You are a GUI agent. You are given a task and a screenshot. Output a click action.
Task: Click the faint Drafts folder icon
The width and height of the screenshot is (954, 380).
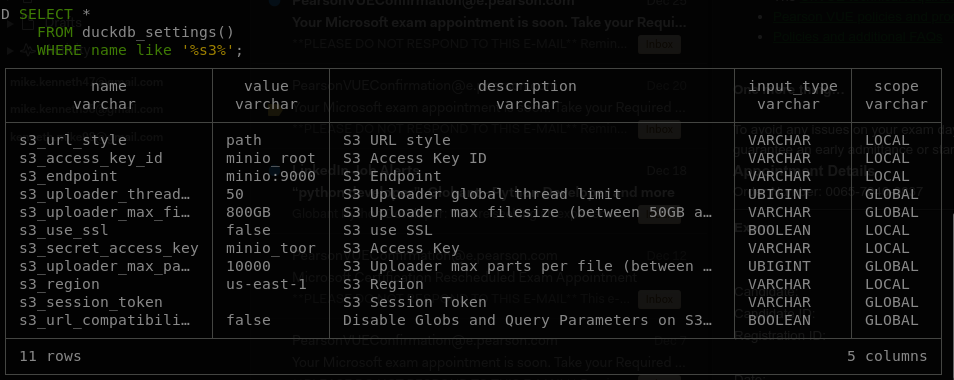click(x=27, y=25)
